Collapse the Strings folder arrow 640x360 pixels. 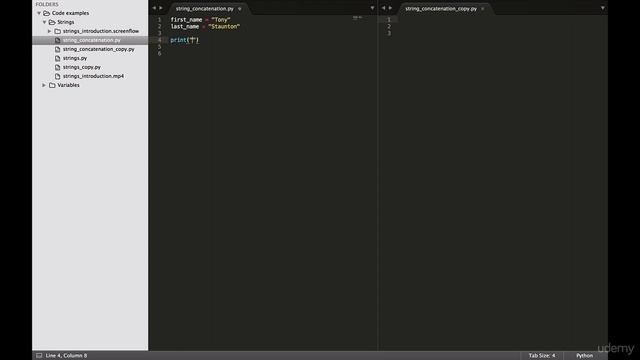[44, 22]
